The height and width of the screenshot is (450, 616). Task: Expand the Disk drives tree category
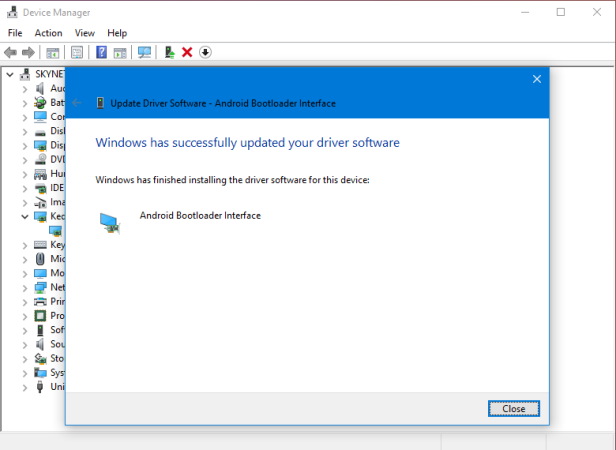(25, 131)
